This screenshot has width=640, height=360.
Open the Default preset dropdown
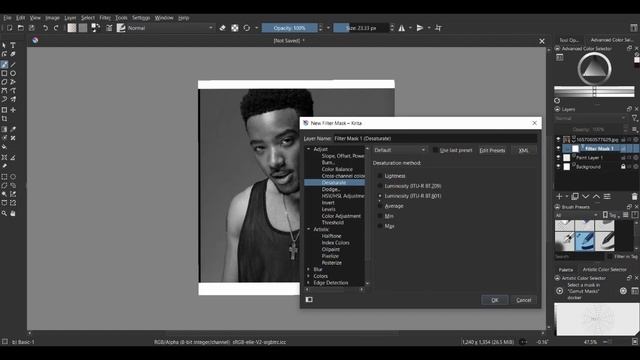(x=400, y=150)
